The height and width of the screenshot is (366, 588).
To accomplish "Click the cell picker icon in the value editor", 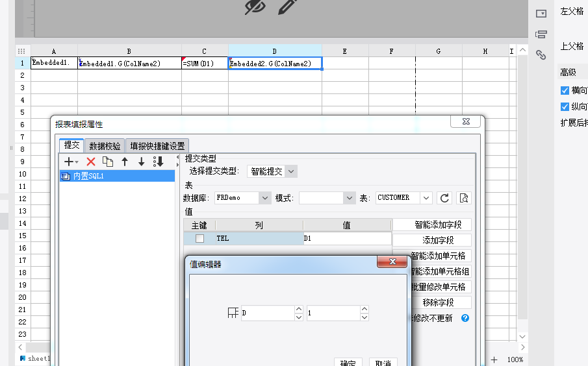I will (233, 313).
